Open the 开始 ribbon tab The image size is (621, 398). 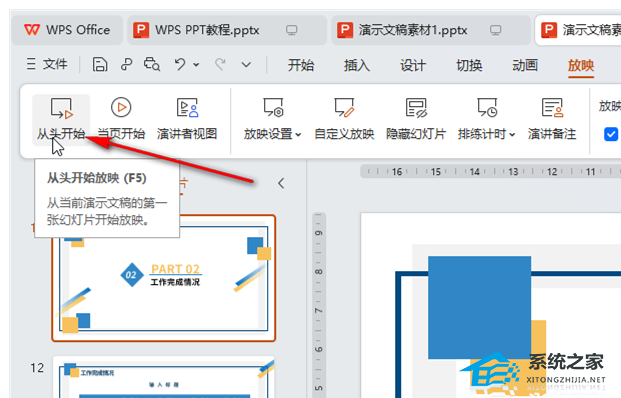pyautogui.click(x=301, y=65)
